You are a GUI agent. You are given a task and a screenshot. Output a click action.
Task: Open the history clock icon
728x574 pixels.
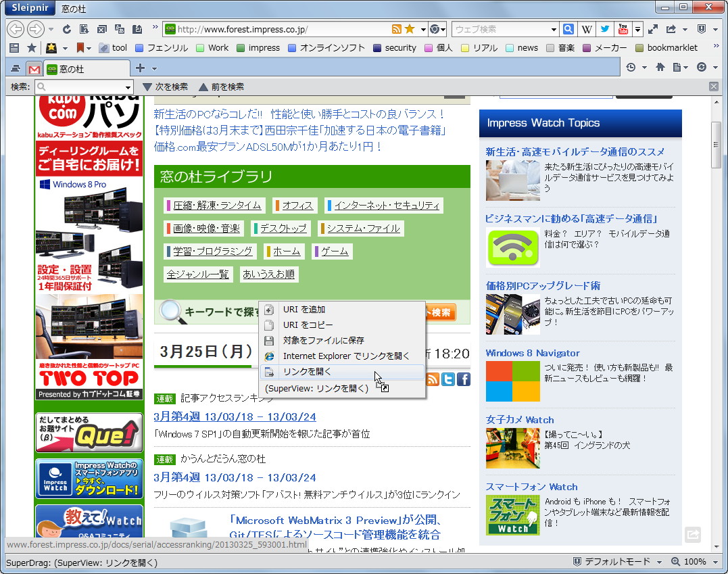pos(631,68)
